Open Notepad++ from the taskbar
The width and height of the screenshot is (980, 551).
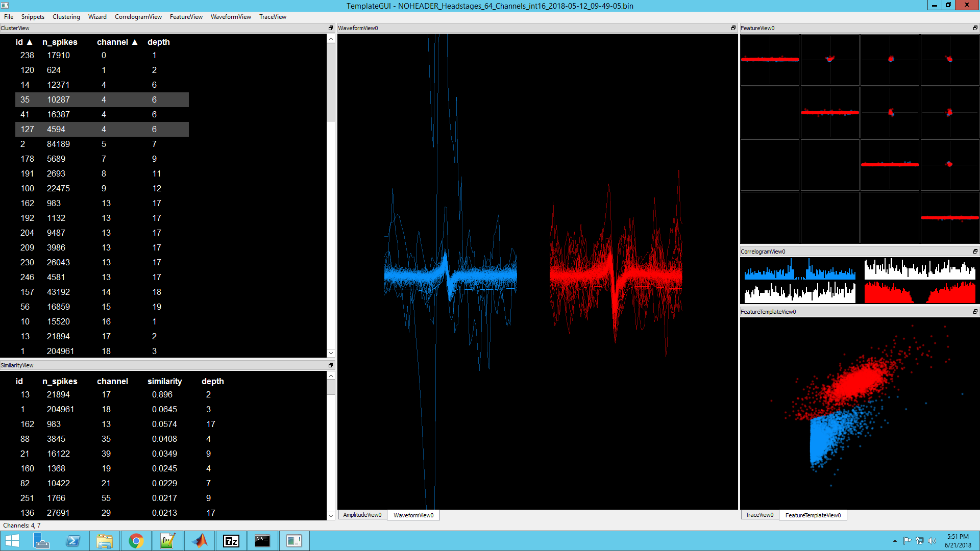coord(167,541)
